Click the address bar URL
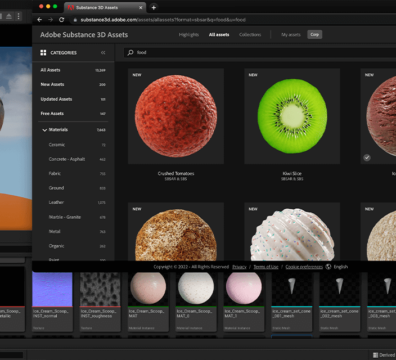 pyautogui.click(x=163, y=20)
